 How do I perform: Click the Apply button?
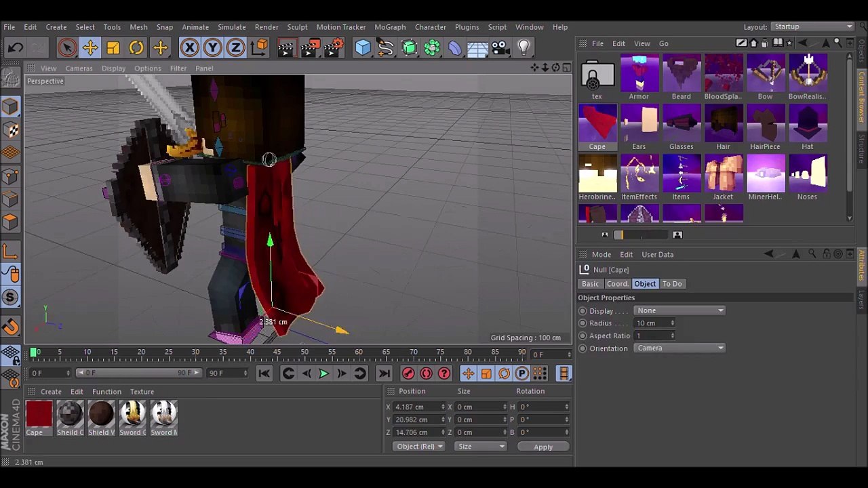pyautogui.click(x=543, y=447)
